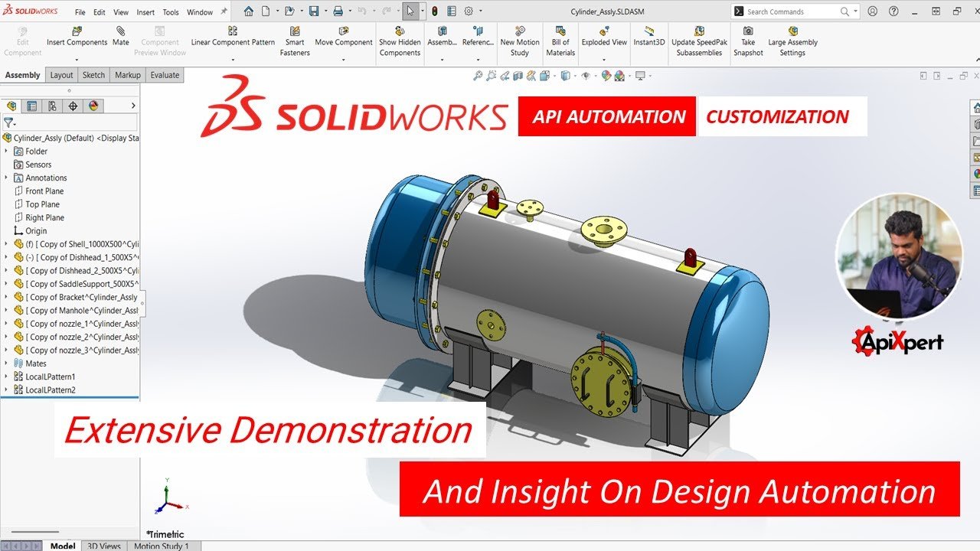Pin the menu bar with pushpin
The height and width of the screenshot is (551, 980).
point(224,11)
